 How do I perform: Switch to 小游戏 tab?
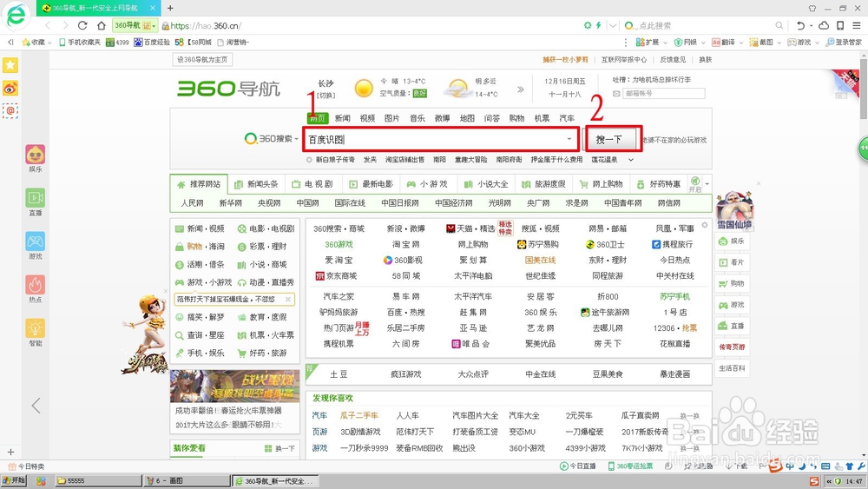[427, 184]
